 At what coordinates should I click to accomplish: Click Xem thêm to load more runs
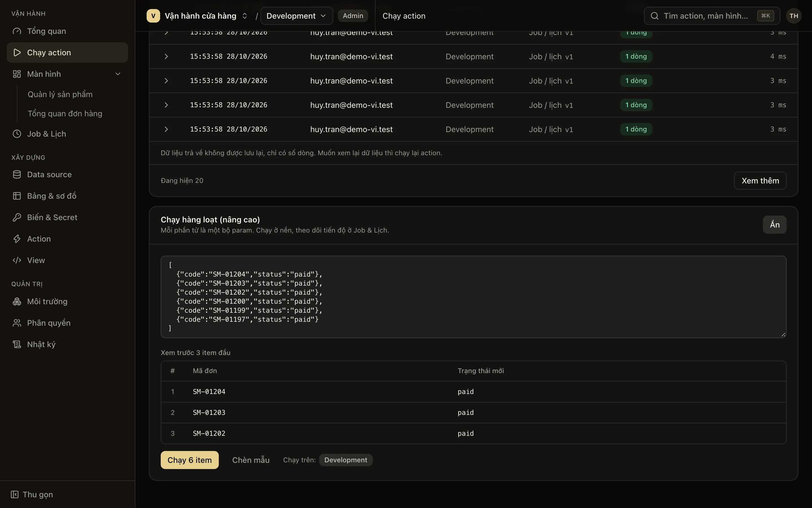760,181
